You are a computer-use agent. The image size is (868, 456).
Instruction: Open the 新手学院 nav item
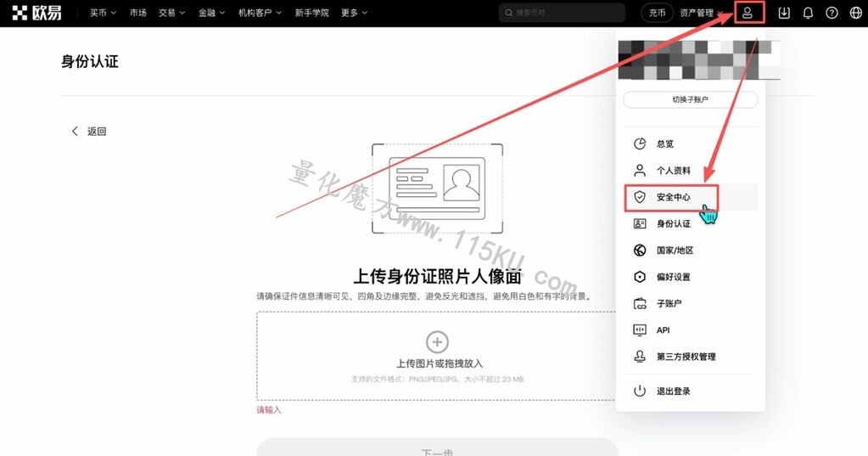pyautogui.click(x=311, y=13)
